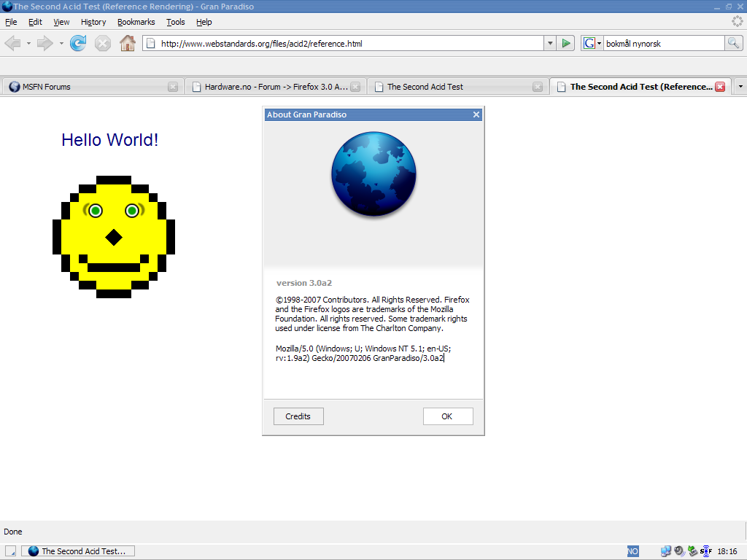Switch to the Hardware.no Forum tab
Viewport: 747px width, 560px height.
pyautogui.click(x=276, y=87)
